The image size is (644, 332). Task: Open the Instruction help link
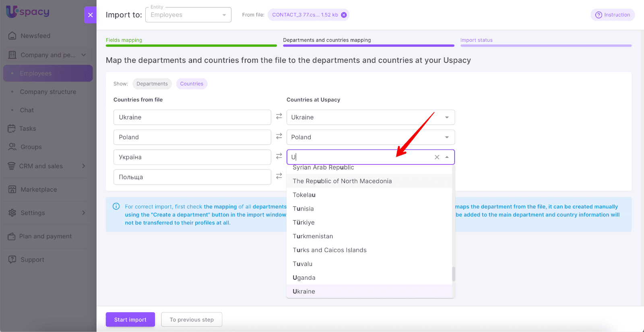coord(613,15)
